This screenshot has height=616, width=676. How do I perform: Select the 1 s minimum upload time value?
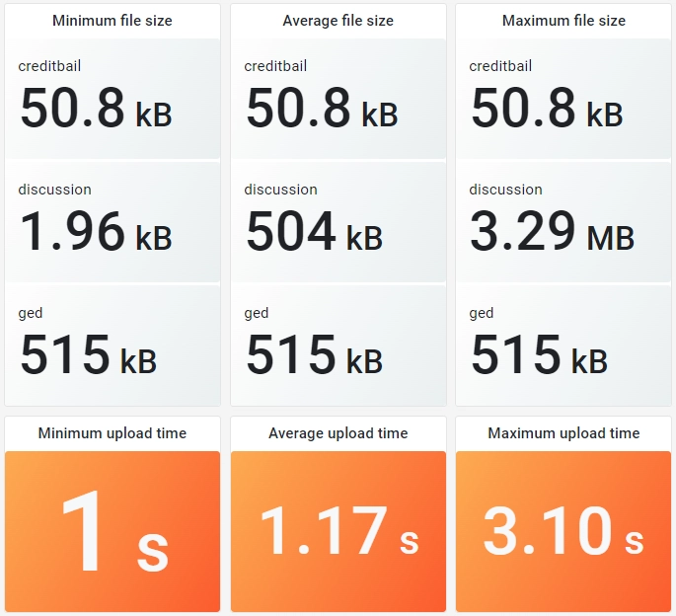112,533
